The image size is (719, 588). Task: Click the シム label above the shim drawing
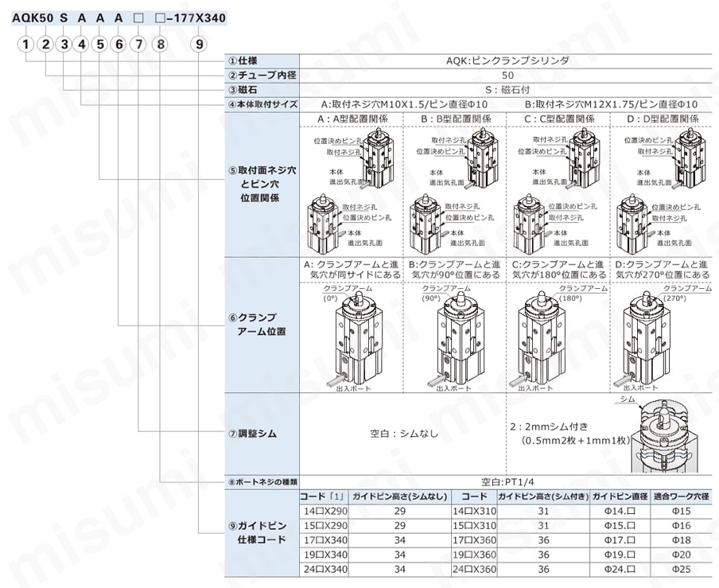[x=627, y=399]
